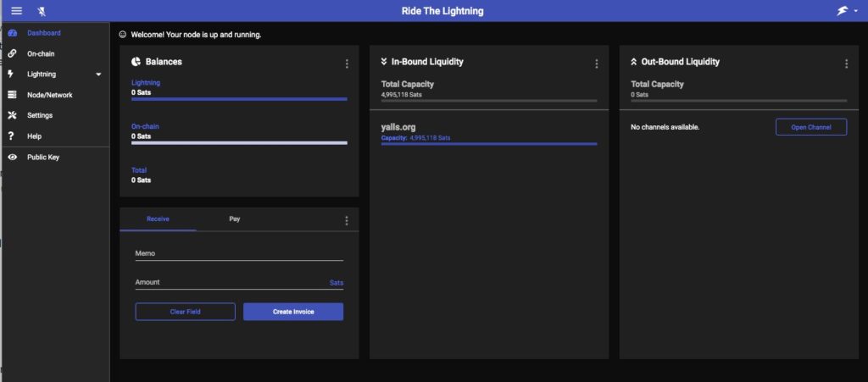This screenshot has height=382, width=868.
Task: Expand the Lightning submenu arrow
Action: [x=98, y=75]
